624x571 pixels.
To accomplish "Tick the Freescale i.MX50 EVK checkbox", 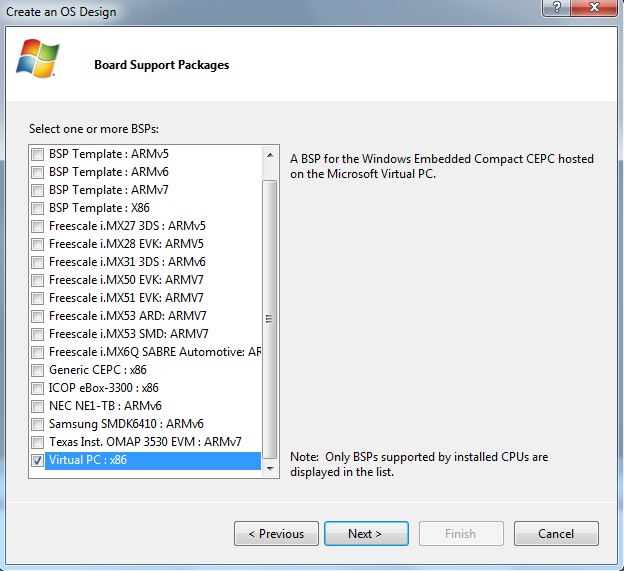I will tap(37, 280).
